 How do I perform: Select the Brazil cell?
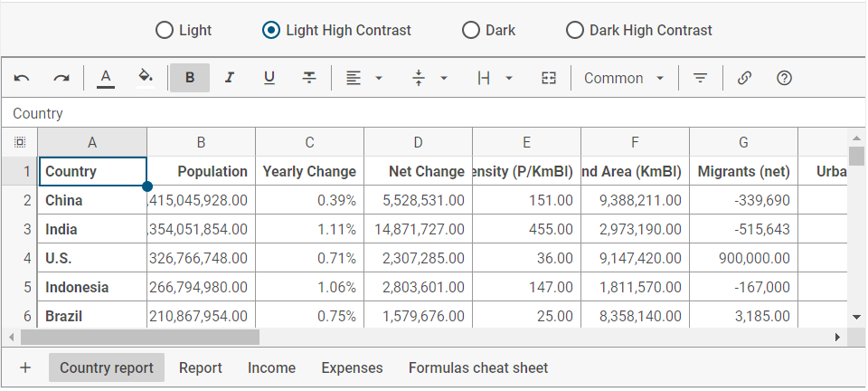[92, 316]
